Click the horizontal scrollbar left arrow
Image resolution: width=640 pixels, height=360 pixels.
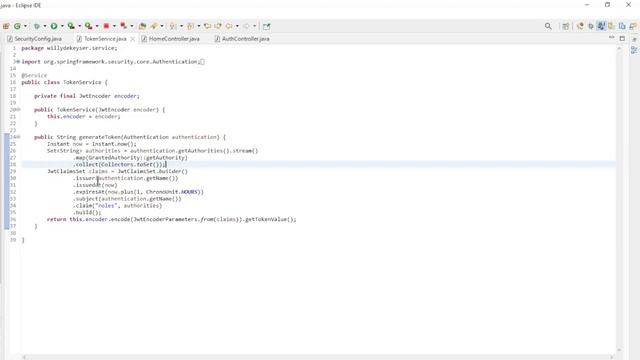tap(24, 357)
